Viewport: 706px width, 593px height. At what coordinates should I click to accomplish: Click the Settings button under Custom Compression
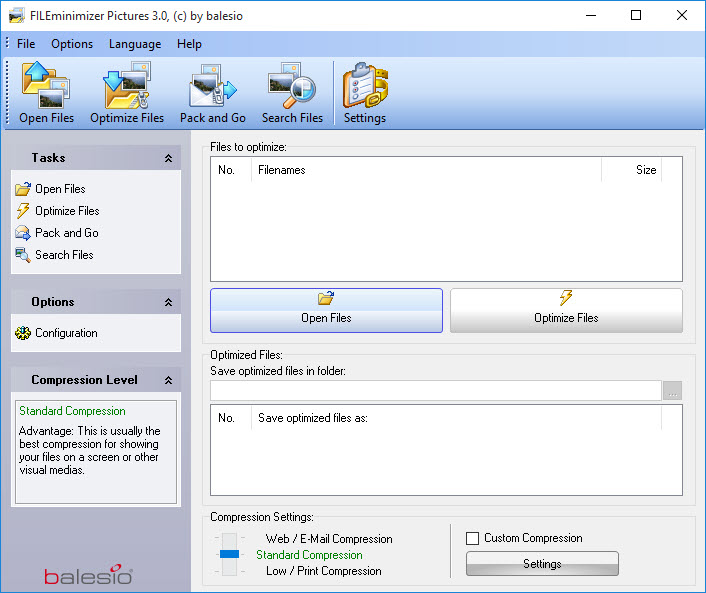pyautogui.click(x=542, y=564)
